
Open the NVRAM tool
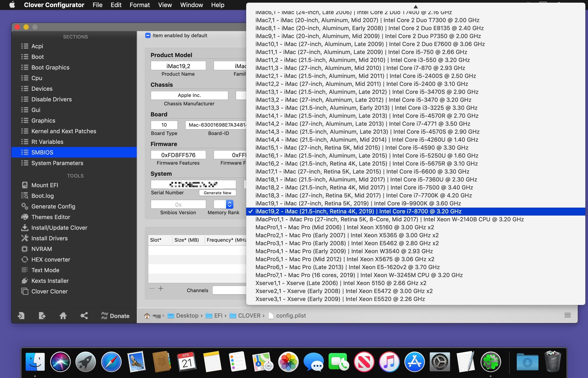[x=74, y=249]
